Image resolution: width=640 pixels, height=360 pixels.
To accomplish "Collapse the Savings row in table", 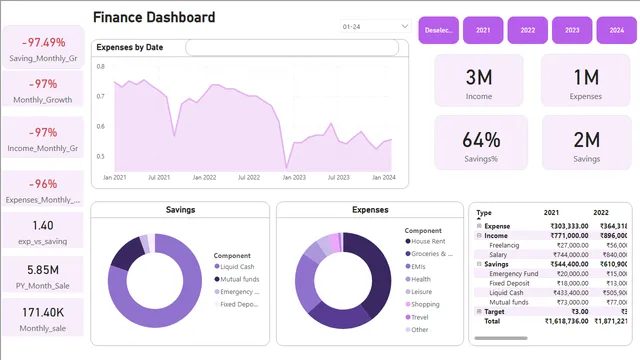I will point(479,264).
